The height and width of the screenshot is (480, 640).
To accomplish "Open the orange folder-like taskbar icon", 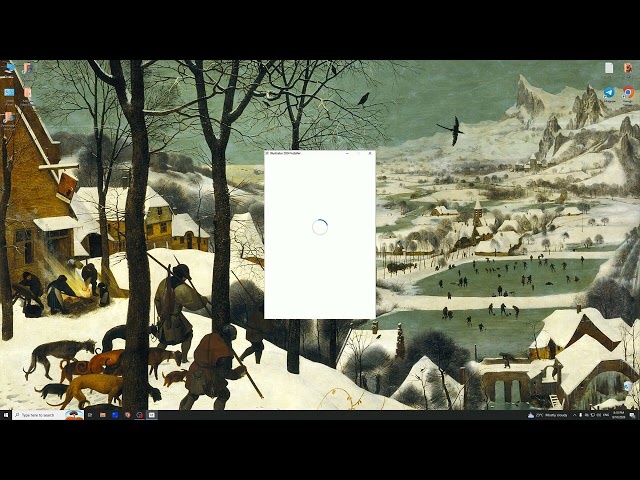I will (103, 415).
